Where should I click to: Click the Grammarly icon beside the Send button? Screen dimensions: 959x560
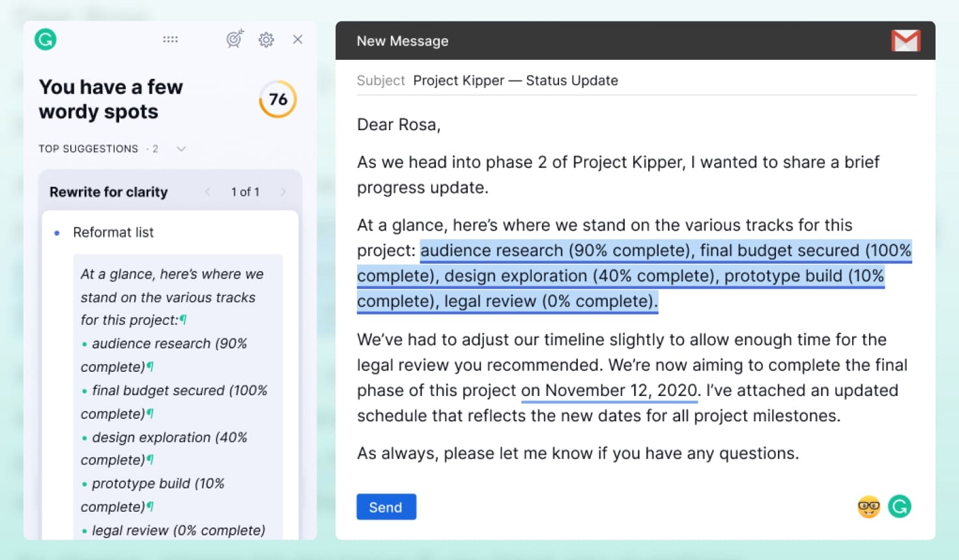[900, 506]
